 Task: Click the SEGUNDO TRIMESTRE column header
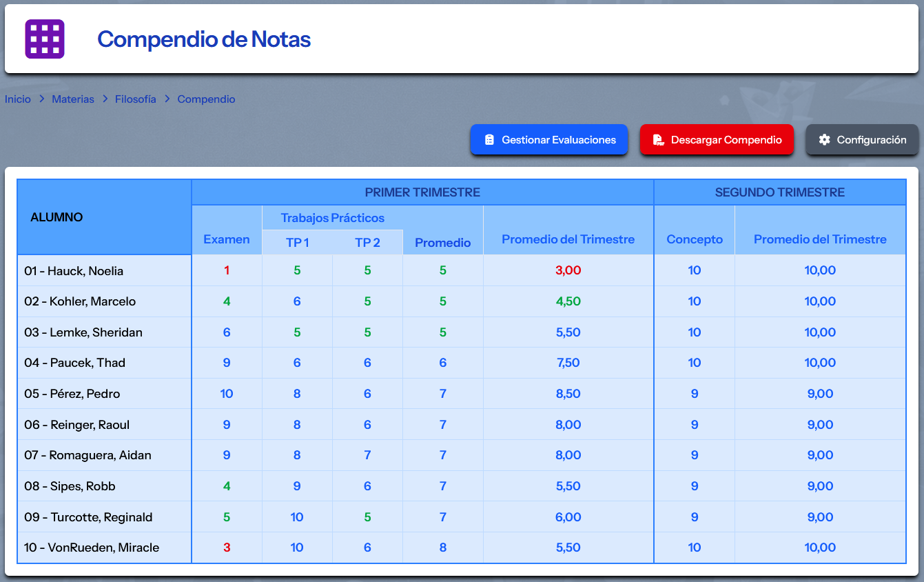[779, 192]
